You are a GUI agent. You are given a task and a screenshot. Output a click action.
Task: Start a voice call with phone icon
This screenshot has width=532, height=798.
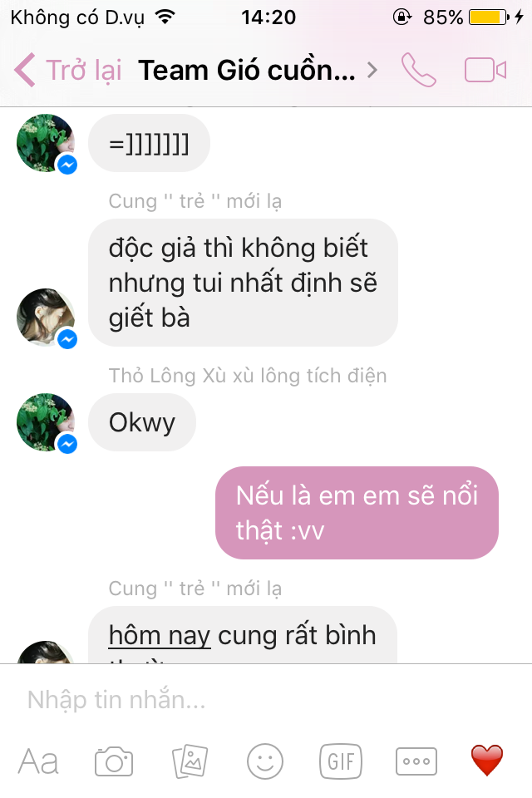418,70
